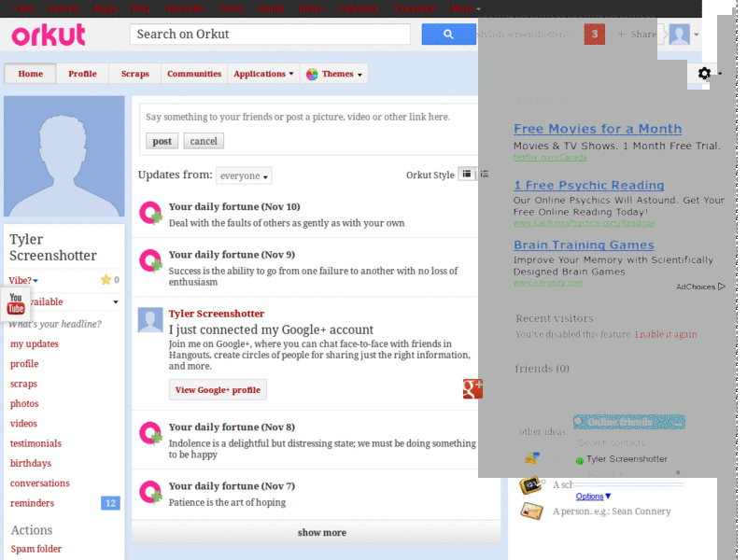
Task: Click the Themes color wheel icon
Action: pos(312,74)
